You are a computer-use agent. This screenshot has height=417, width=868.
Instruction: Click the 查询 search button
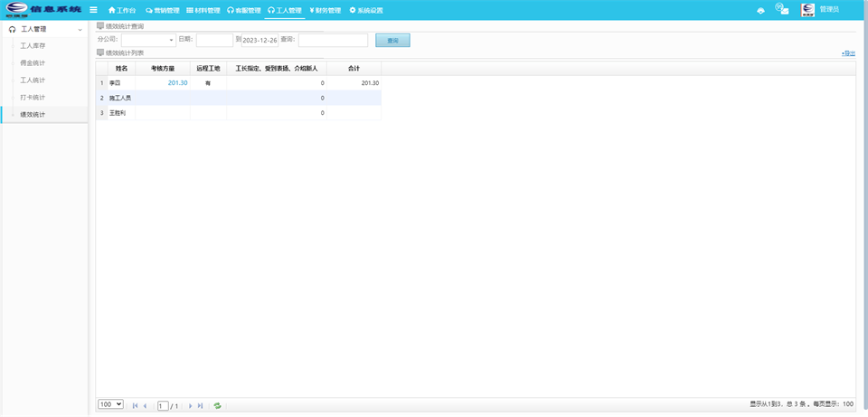[392, 41]
